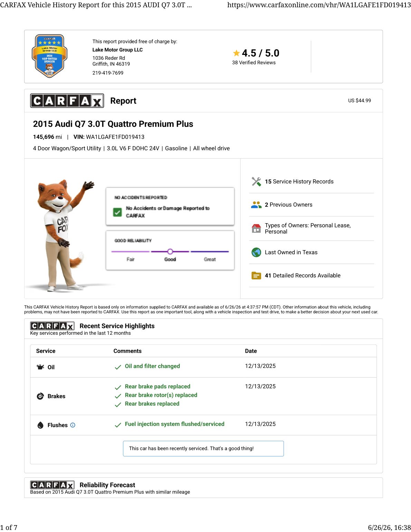Click the carfaxonline.com URL in the page header
Screen dimensions: 411x532
[319, 5]
